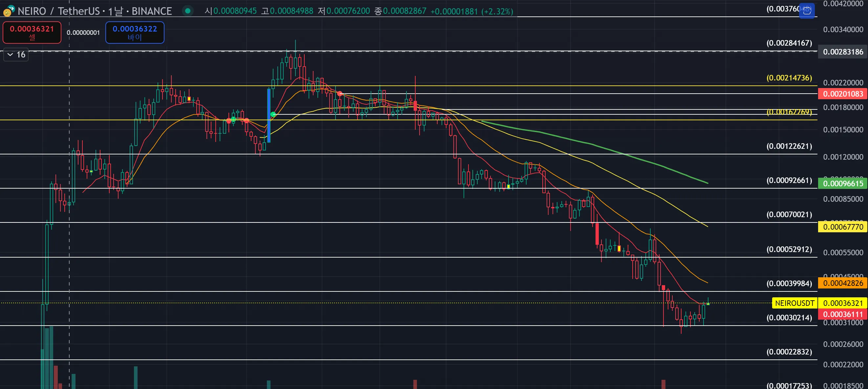Click the yellow last-price label 0.00036321 on axis
Screen dimensions: 868x389
click(x=843, y=303)
